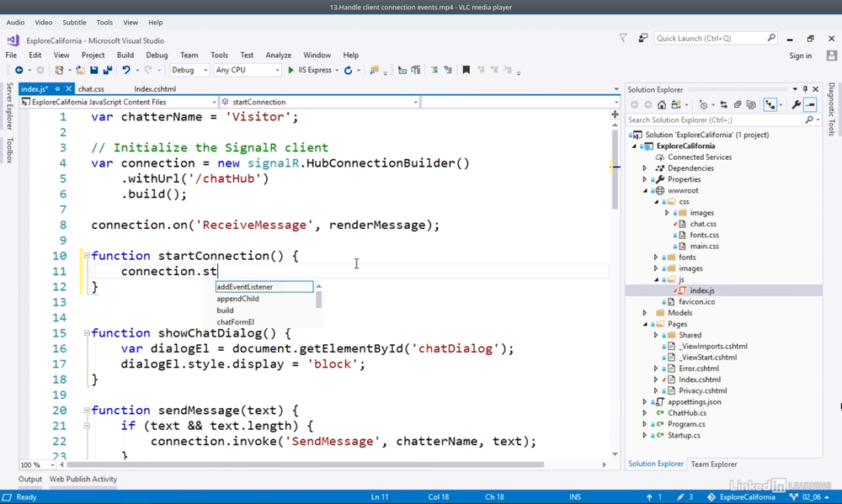Toggle the Preview Selected Items icon
Image resolution: width=842 pixels, height=504 pixels.
(x=810, y=105)
